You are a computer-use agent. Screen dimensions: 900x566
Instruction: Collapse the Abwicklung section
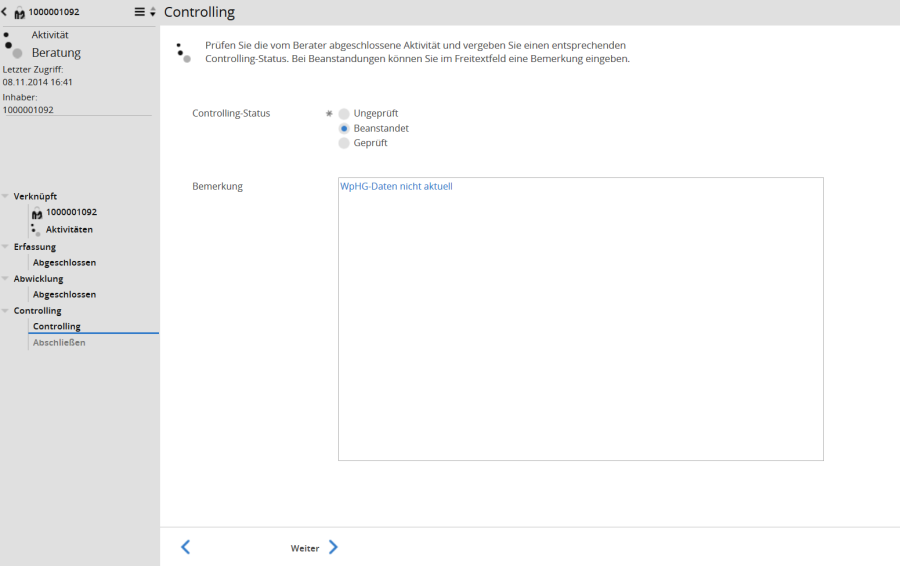6,279
